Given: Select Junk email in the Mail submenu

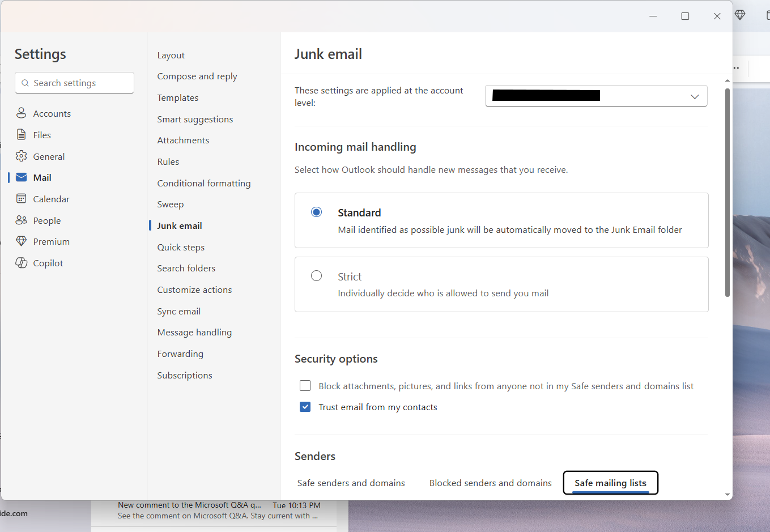Looking at the screenshot, I should click(180, 225).
